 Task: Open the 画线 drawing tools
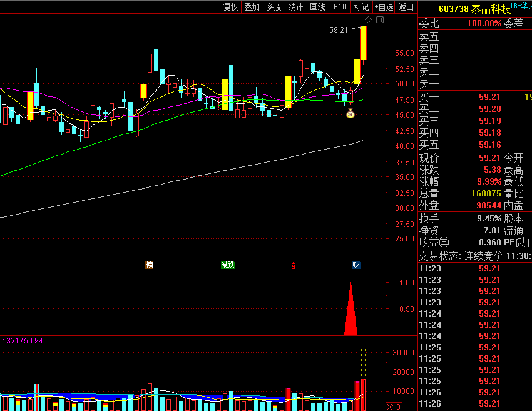pyautogui.click(x=317, y=7)
